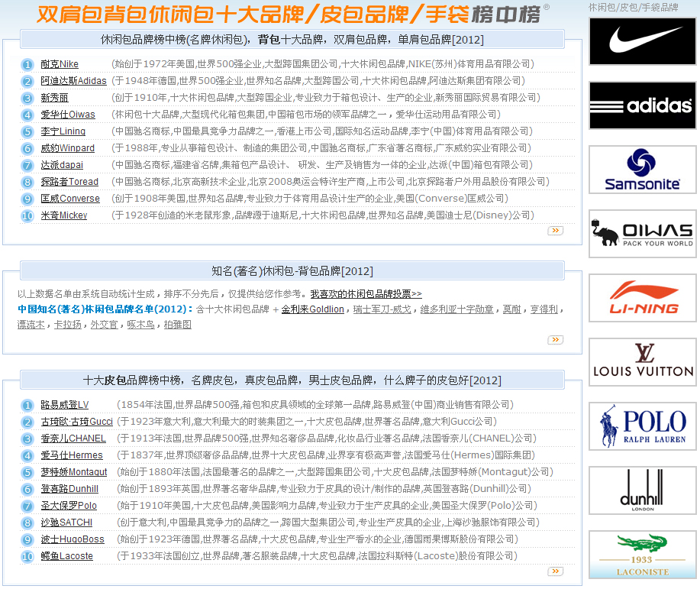Follow the 我喜欢的休闲包品牌投票 link
This screenshot has height=589, width=700.
366,294
